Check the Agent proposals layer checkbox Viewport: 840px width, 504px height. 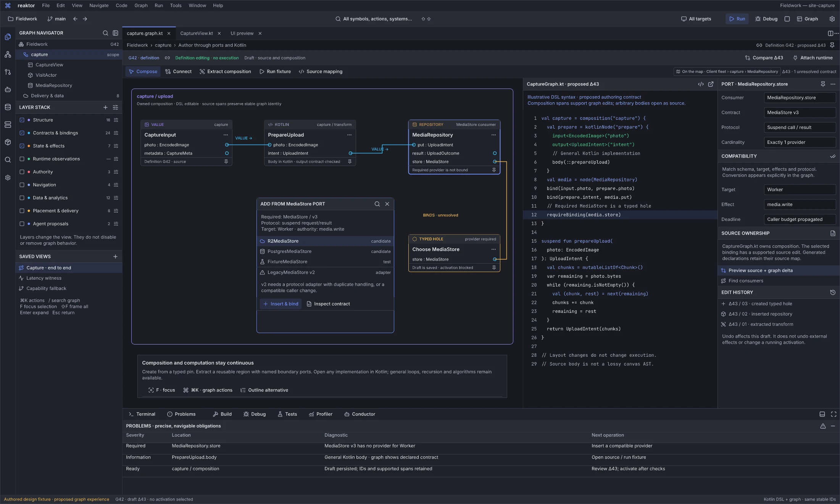click(22, 224)
